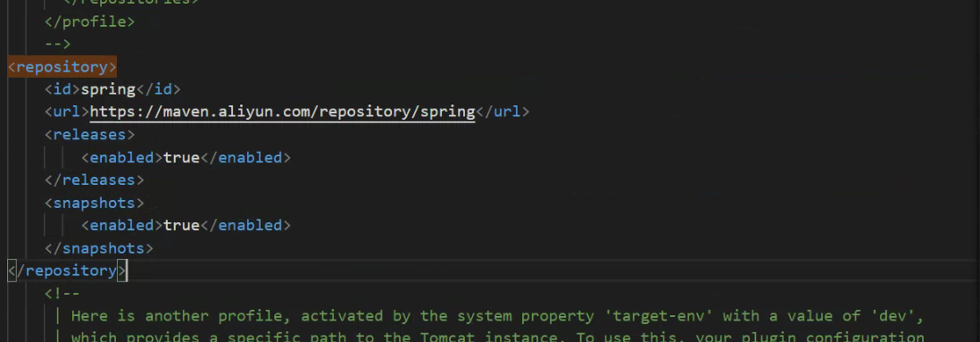The image size is (980, 342).
Task: Click 'true' value inside snapshots enabled
Action: [181, 225]
